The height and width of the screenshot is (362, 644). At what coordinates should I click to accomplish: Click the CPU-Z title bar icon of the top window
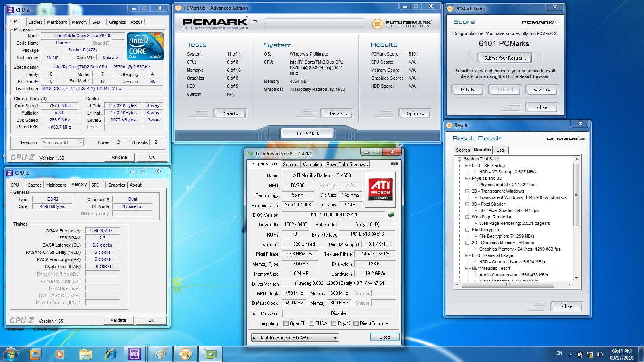pos(11,9)
